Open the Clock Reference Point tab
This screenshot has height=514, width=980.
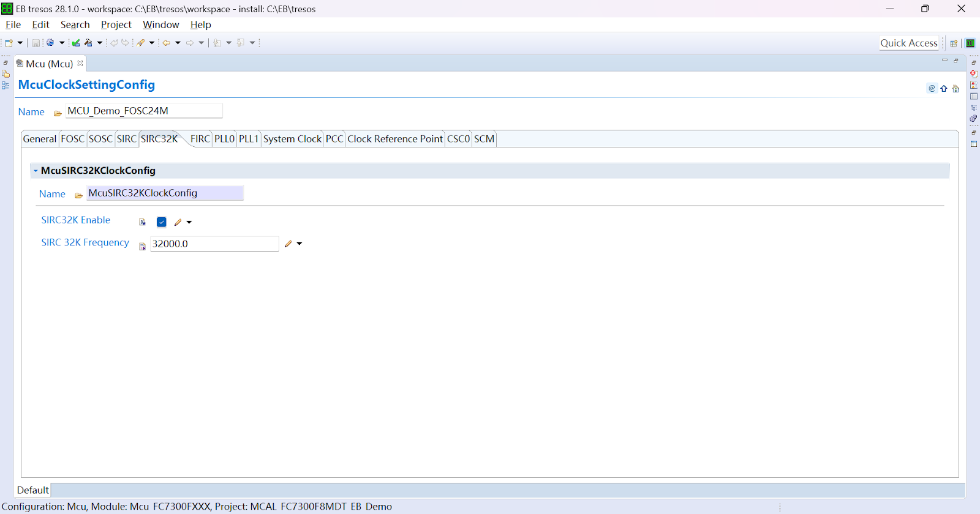[x=395, y=139]
